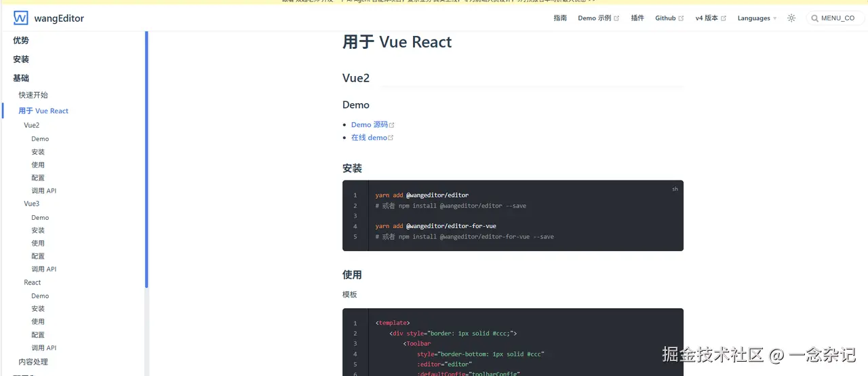Select Demo under React in sidebar
Screen dimensions: 868x376
pyautogui.click(x=40, y=296)
